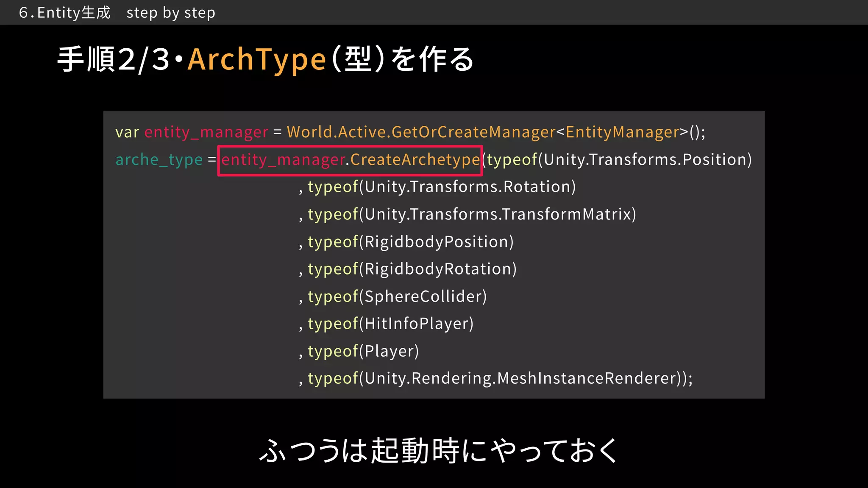Click '<EntityManager>();' in the first code line
This screenshot has height=488, width=868.
tap(631, 132)
